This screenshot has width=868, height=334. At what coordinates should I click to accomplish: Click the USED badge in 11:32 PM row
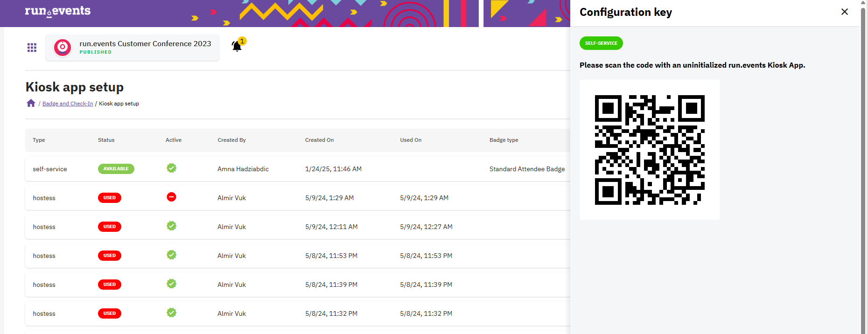110,313
